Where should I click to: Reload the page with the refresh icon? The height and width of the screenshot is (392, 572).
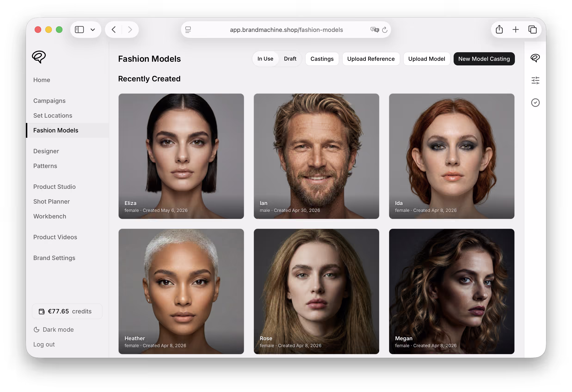tap(384, 30)
